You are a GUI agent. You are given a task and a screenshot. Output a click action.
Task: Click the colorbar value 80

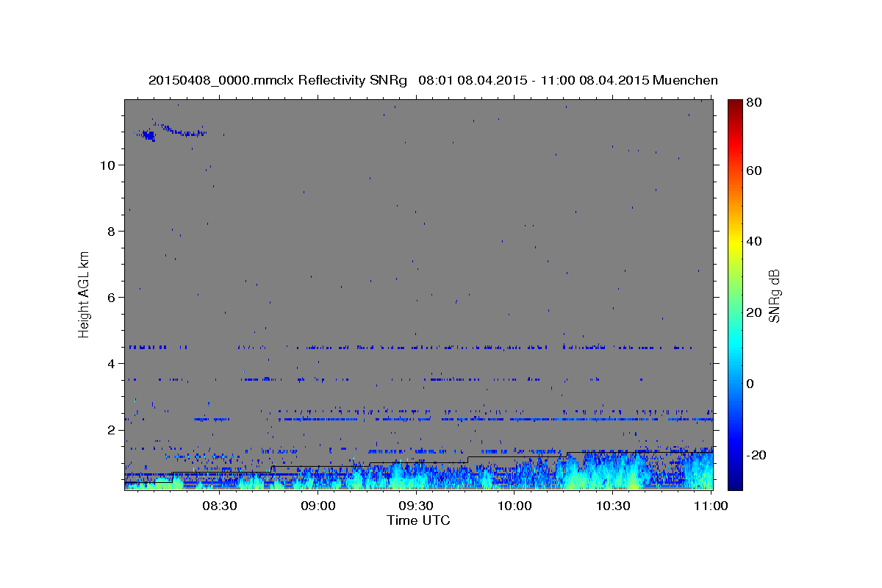[753, 103]
